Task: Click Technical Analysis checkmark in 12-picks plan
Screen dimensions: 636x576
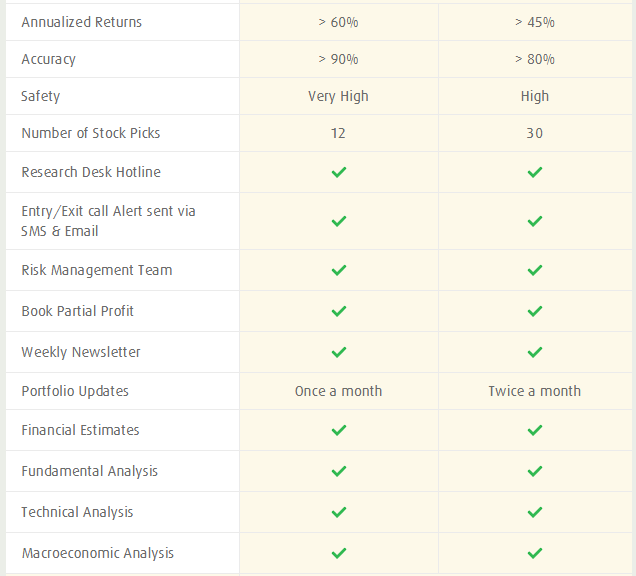Action: pyautogui.click(x=339, y=512)
